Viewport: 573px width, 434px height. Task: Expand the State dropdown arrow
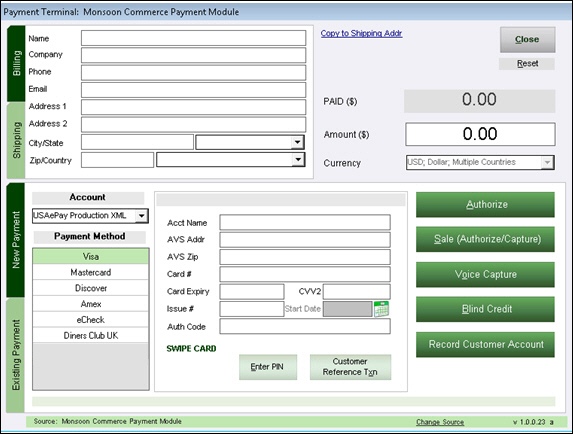click(297, 142)
